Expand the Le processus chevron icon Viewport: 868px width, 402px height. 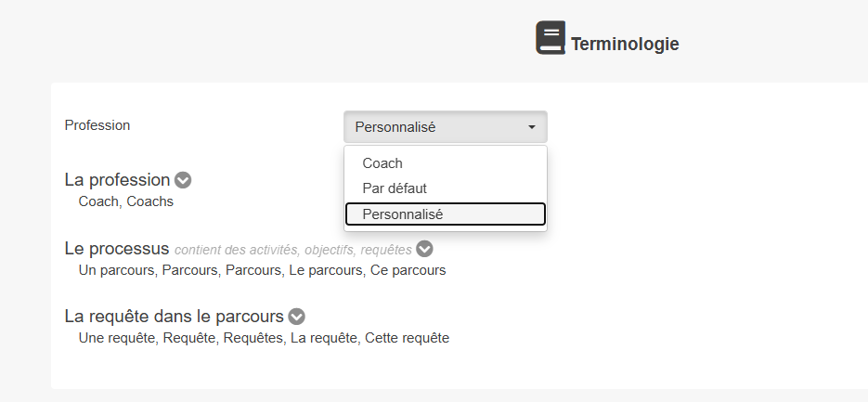pos(424,249)
